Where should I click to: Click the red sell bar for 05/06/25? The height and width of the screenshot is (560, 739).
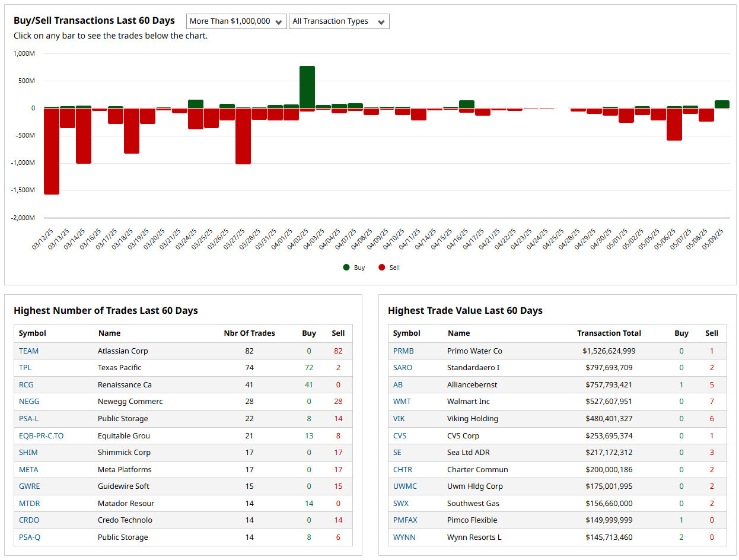[x=674, y=125]
